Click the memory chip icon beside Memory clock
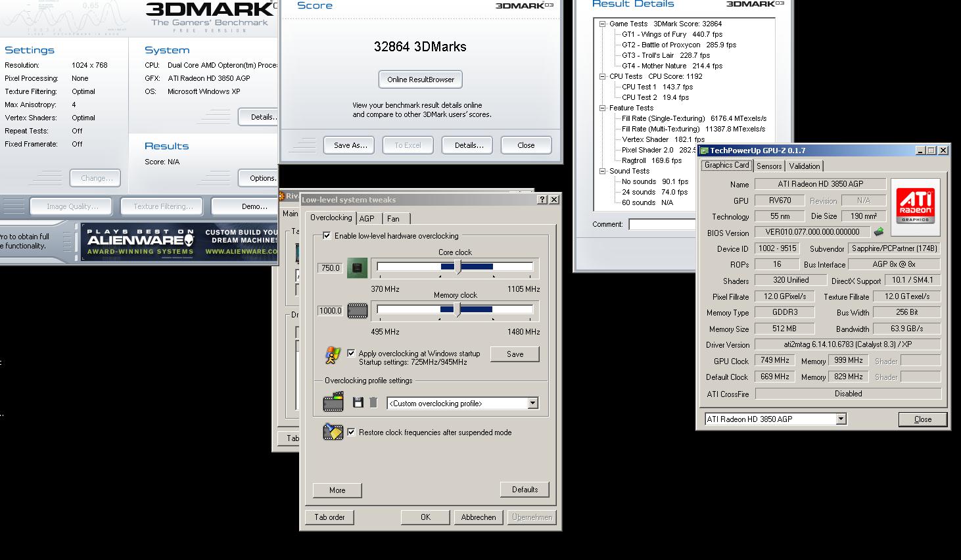The width and height of the screenshot is (961, 560). 356,311
